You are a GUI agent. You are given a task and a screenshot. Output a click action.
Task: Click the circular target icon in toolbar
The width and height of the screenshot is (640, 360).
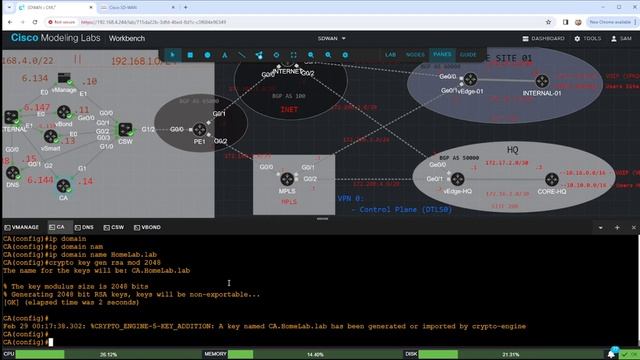276,55
